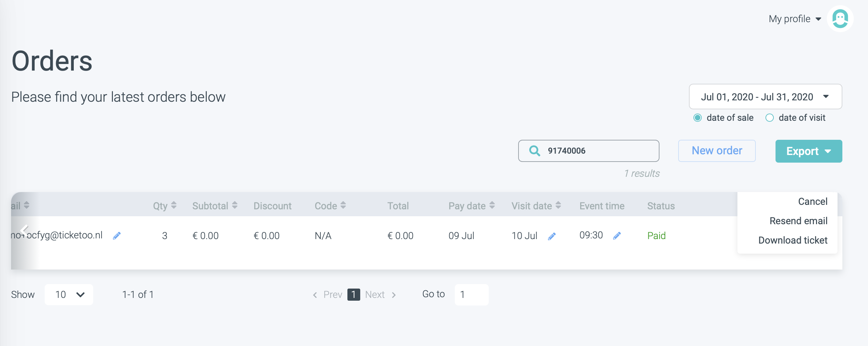
Task: Sort by Visit date arrows
Action: [558, 205]
